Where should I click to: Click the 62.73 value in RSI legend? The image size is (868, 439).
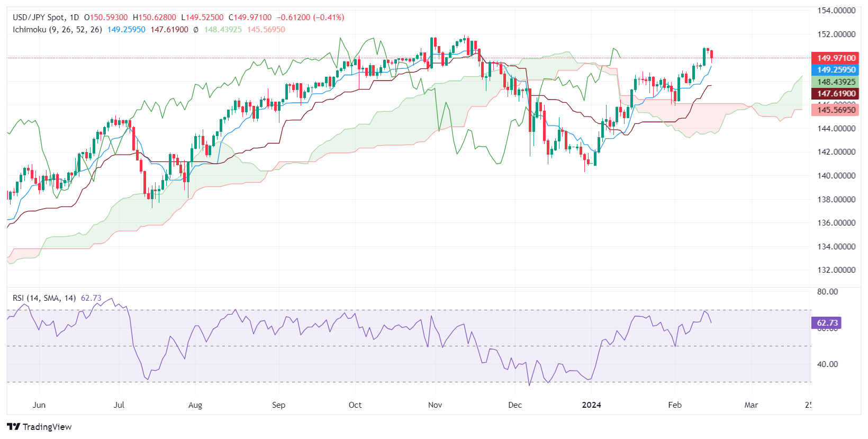point(91,298)
